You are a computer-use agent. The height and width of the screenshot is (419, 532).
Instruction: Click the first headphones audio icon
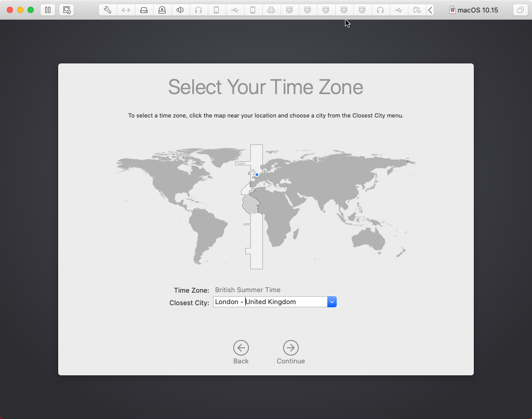[x=198, y=9]
